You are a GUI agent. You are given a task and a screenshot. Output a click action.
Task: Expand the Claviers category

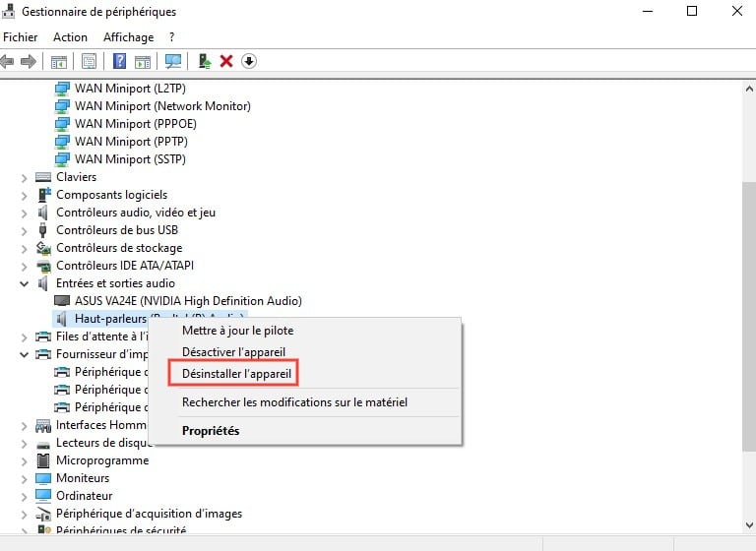[x=24, y=178]
